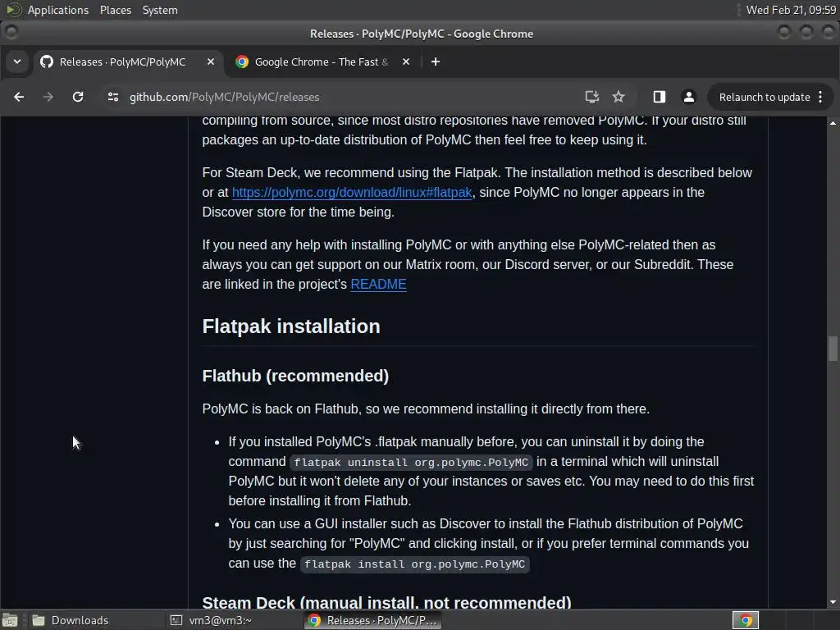Click the scrollbar down arrow

pyautogui.click(x=833, y=603)
